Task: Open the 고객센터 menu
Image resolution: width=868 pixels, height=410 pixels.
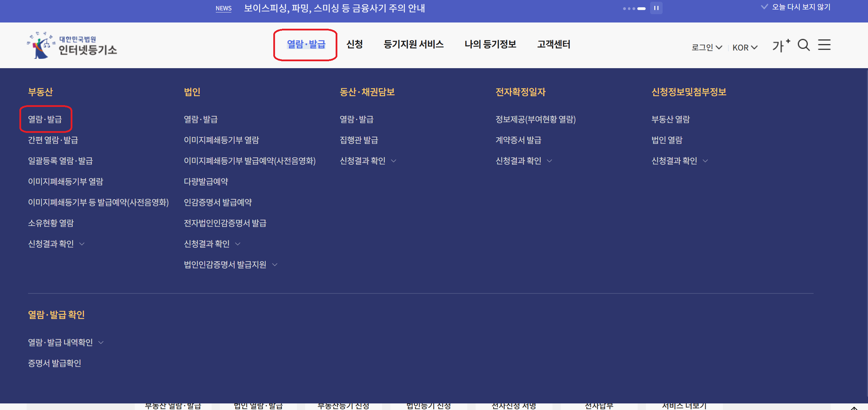Action: coord(554,44)
